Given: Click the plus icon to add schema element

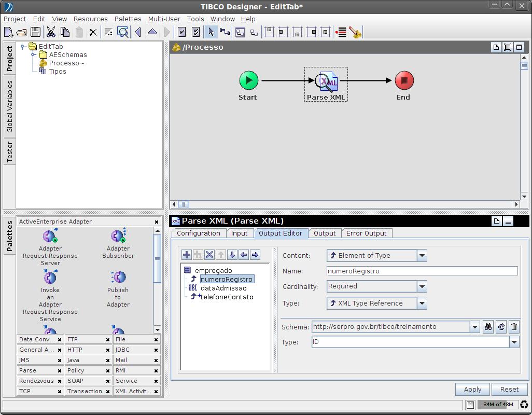Looking at the screenshot, I should (187, 255).
